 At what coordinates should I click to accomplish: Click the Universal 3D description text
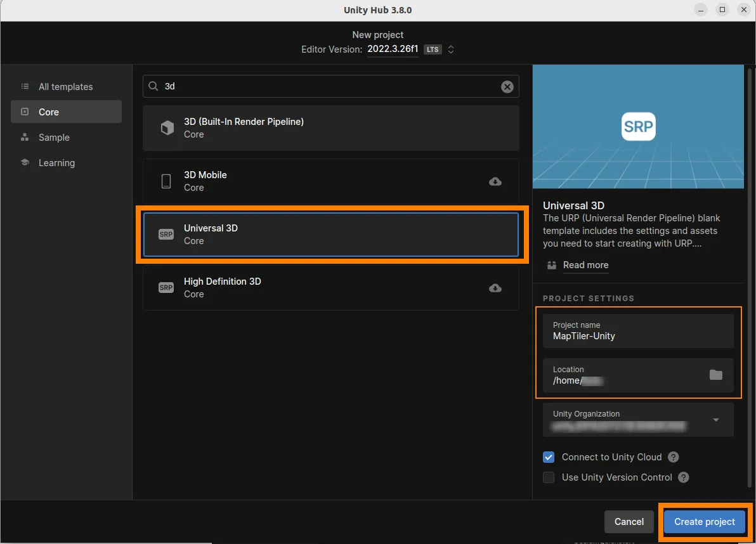coord(631,231)
